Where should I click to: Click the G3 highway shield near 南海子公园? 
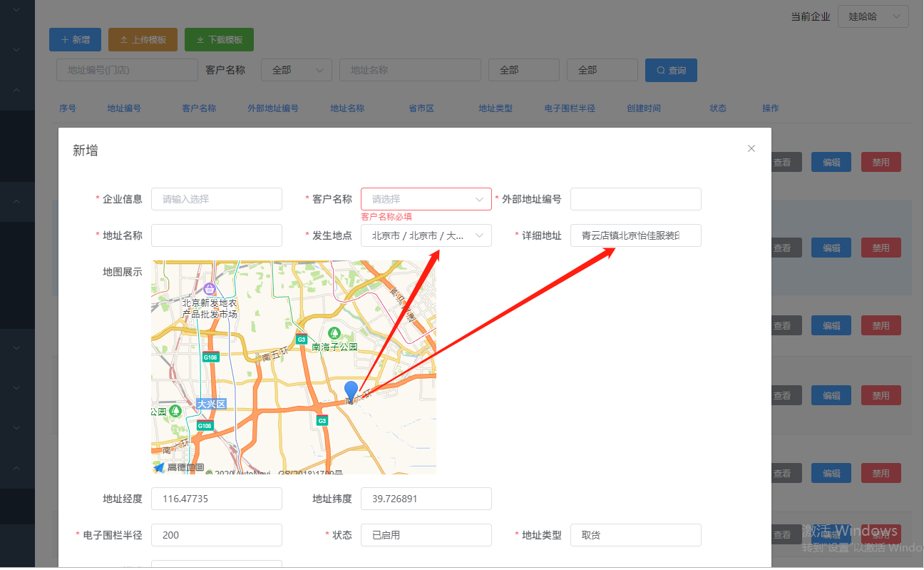(x=302, y=340)
